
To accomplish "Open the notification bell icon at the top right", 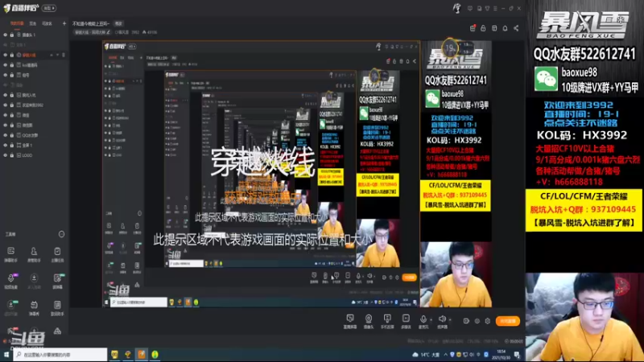I will coord(506,28).
